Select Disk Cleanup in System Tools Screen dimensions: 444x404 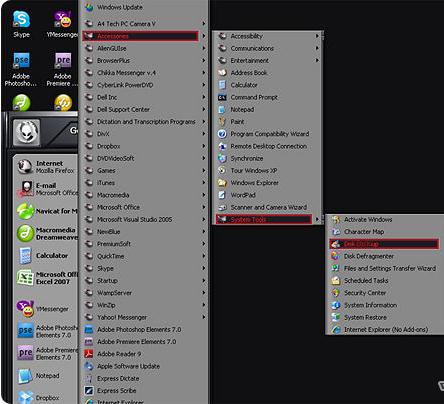[x=384, y=244]
